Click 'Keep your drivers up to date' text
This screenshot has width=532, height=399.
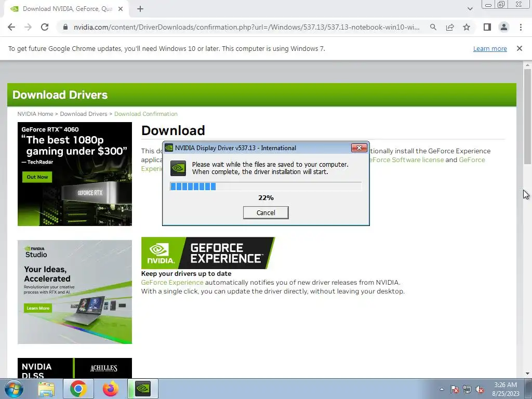(x=187, y=273)
